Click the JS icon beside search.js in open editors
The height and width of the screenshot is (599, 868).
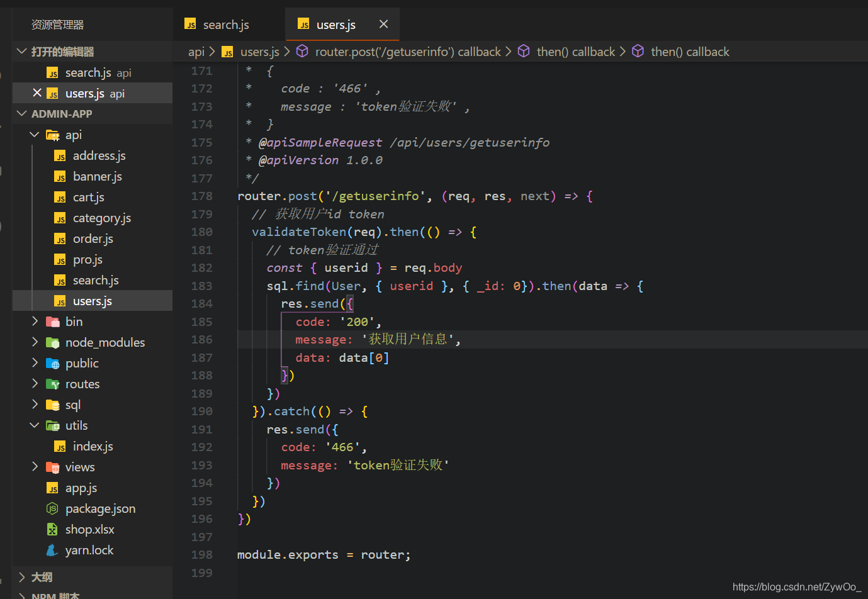pos(52,73)
